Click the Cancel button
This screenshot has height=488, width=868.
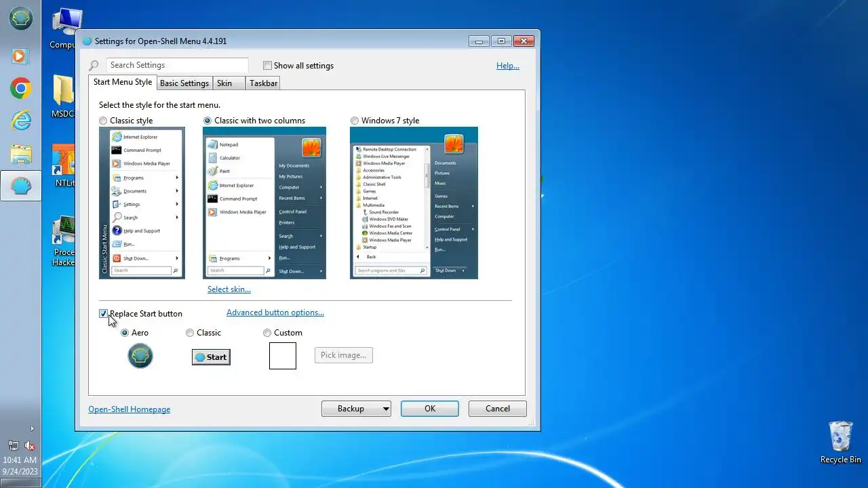[498, 409]
